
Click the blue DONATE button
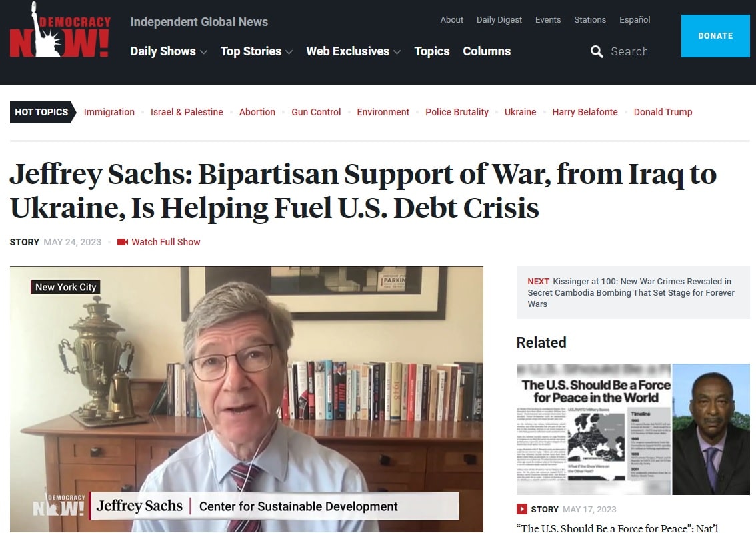coord(715,36)
